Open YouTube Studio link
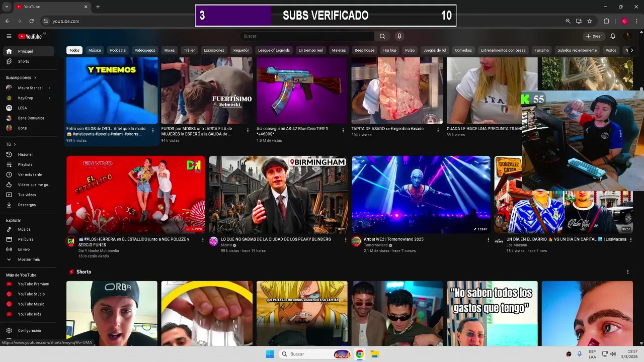The width and height of the screenshot is (644, 362). [x=28, y=294]
